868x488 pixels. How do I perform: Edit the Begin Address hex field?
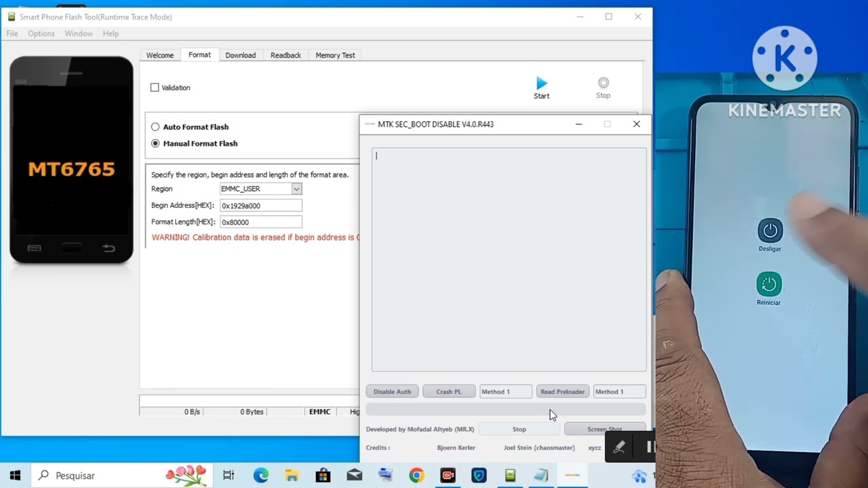(260, 205)
